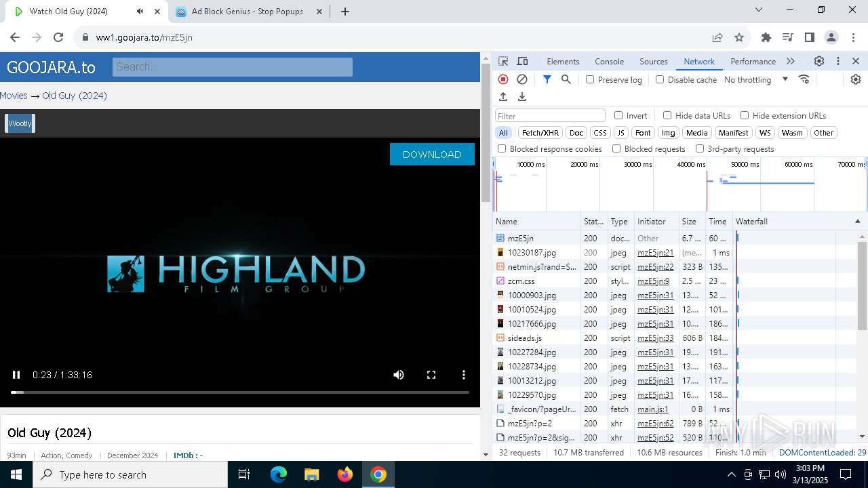
Task: Open video player more options menu
Action: [x=464, y=375]
